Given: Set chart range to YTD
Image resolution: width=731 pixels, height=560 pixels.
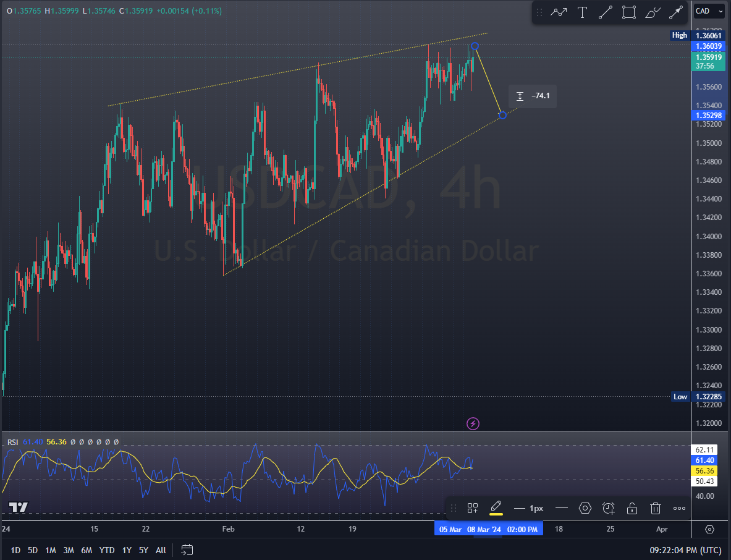Looking at the screenshot, I should [107, 550].
